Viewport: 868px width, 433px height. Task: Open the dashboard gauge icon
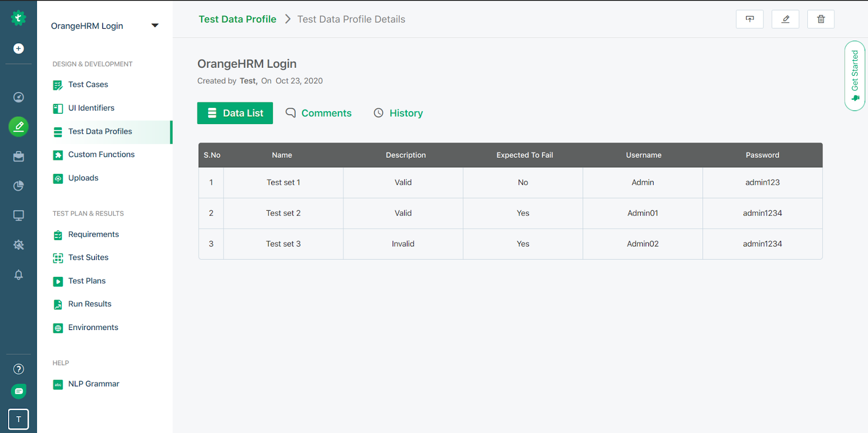(x=18, y=98)
